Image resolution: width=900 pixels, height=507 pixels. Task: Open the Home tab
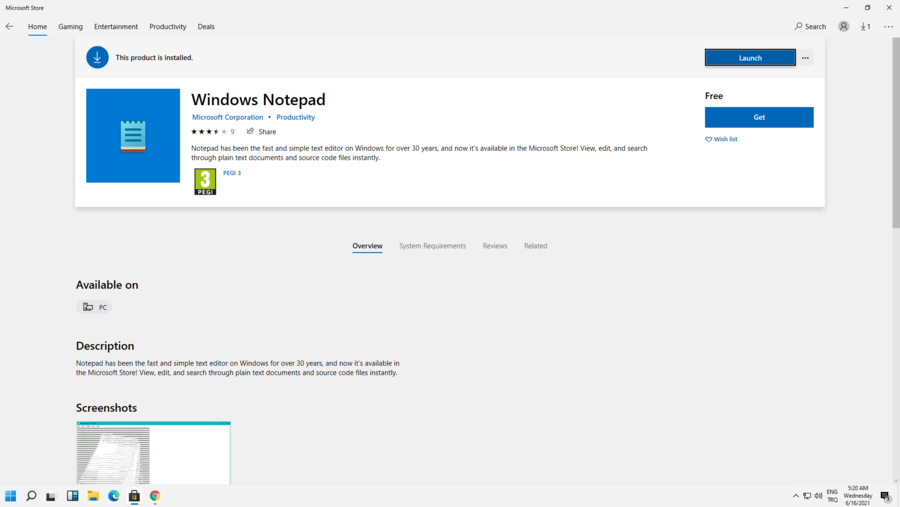37,26
